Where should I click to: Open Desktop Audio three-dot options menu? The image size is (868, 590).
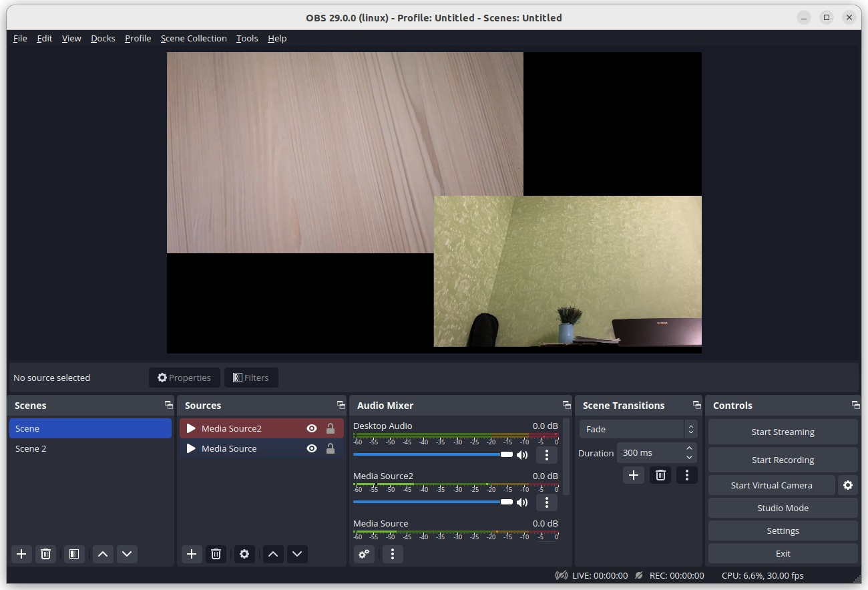[x=546, y=455]
